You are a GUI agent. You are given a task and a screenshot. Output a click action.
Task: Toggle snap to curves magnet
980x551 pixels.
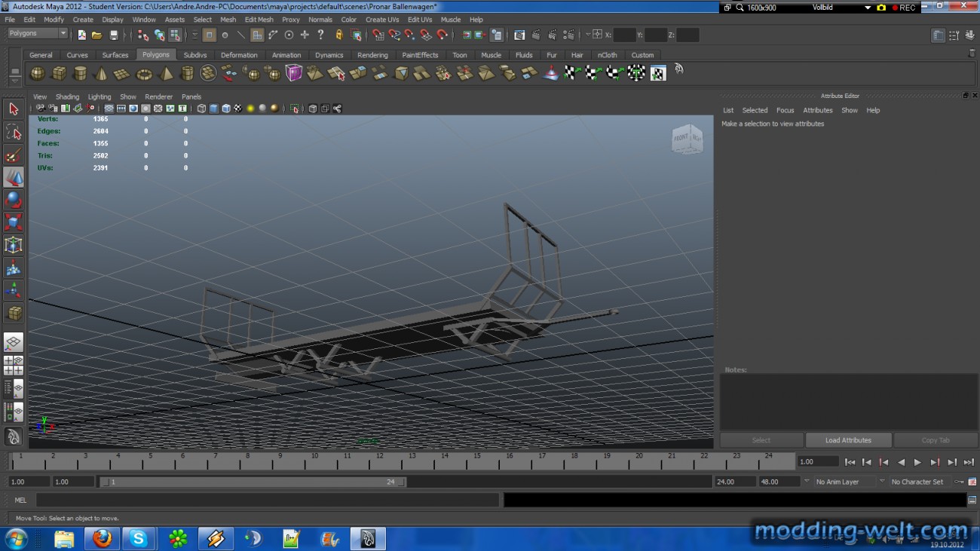[x=394, y=35]
